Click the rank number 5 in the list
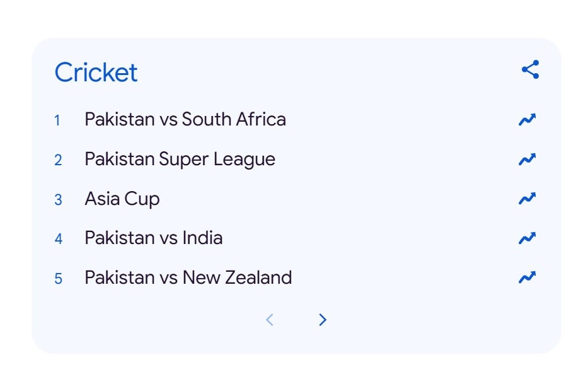Screen dimensions: 588x379 coord(58,277)
